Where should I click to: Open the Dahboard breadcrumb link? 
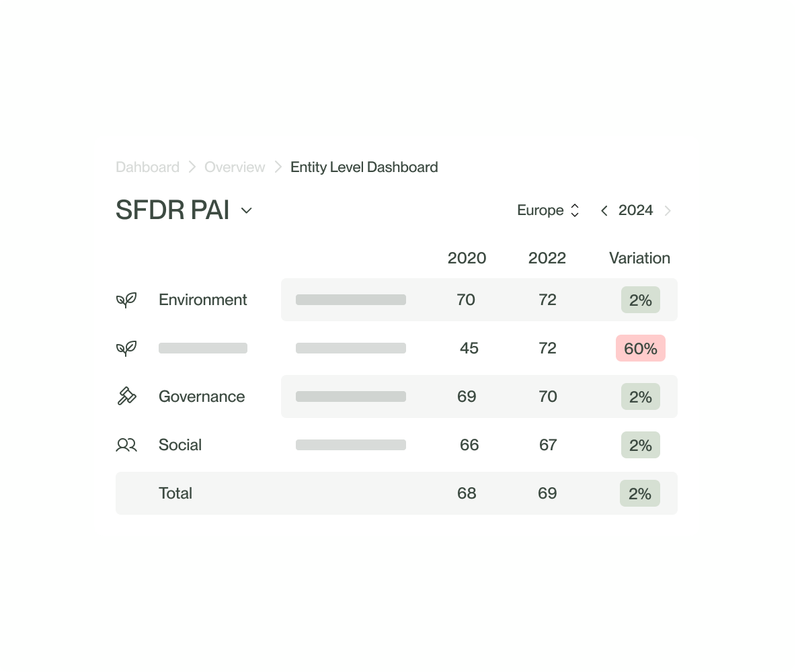pyautogui.click(x=147, y=167)
